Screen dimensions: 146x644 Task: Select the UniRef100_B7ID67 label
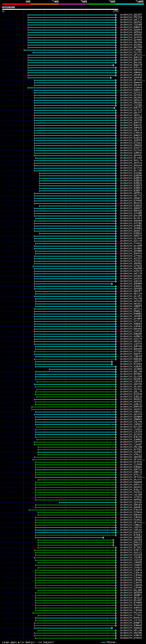click(131, 548)
